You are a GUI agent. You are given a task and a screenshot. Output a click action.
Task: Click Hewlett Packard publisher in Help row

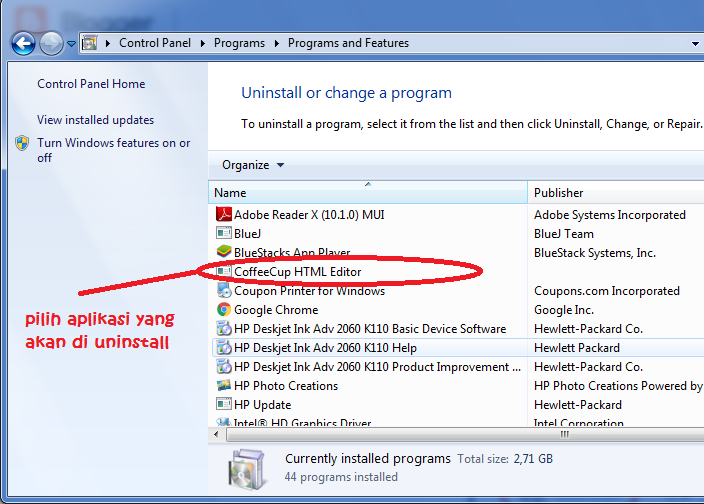576,348
